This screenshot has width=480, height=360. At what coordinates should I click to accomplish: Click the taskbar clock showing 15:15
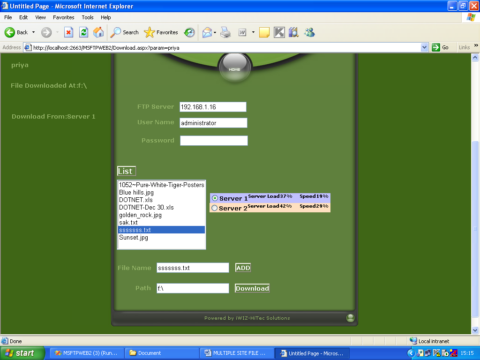467,353
